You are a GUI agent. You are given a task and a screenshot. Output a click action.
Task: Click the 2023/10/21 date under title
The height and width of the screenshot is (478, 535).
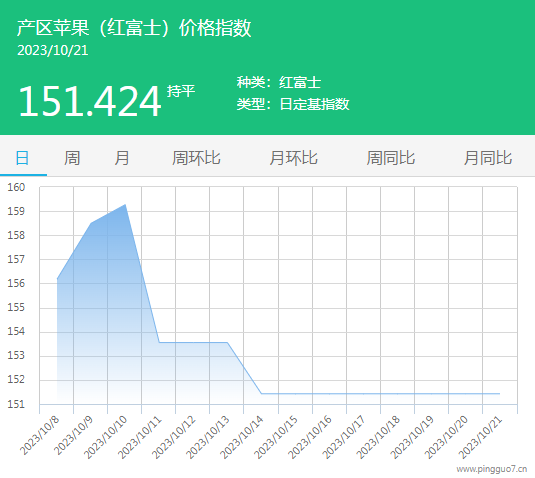coord(53,50)
